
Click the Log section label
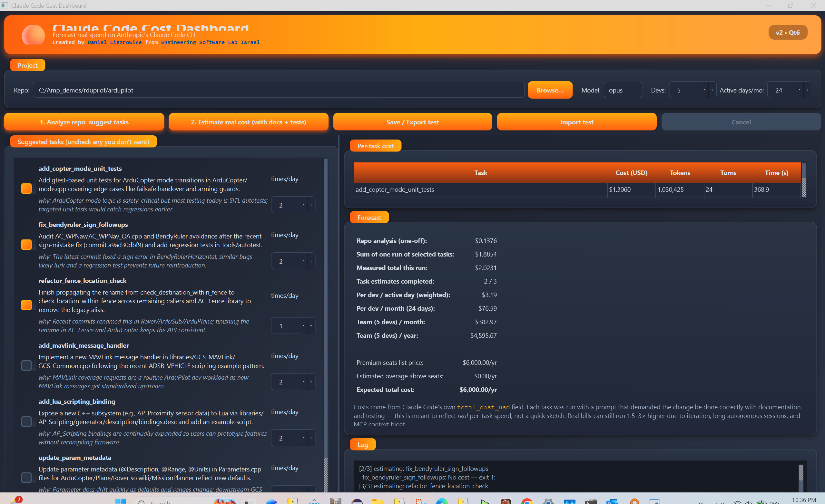pos(363,445)
